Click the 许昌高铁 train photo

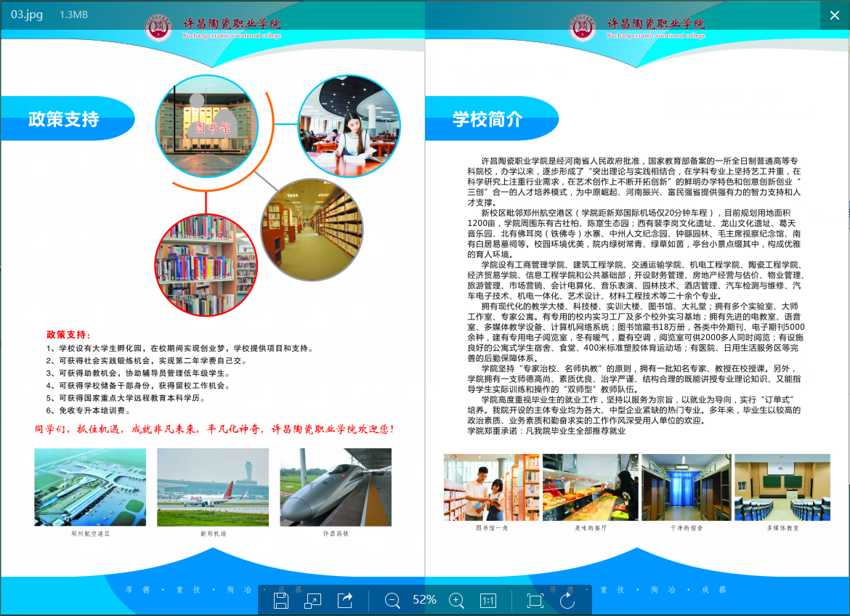[x=336, y=487]
